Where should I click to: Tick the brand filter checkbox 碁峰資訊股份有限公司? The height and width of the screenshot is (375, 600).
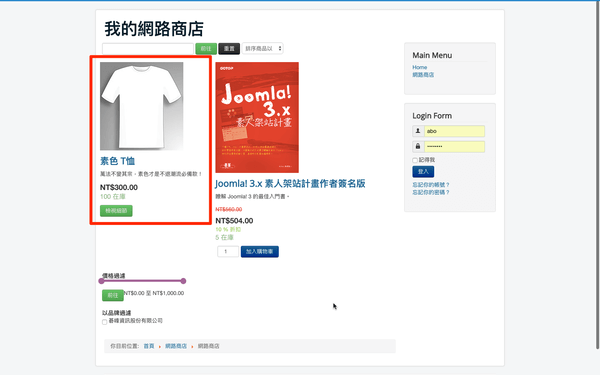(x=104, y=322)
